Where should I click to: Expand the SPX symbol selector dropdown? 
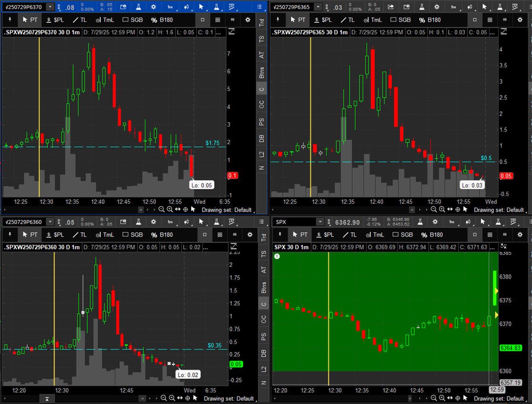pos(320,222)
